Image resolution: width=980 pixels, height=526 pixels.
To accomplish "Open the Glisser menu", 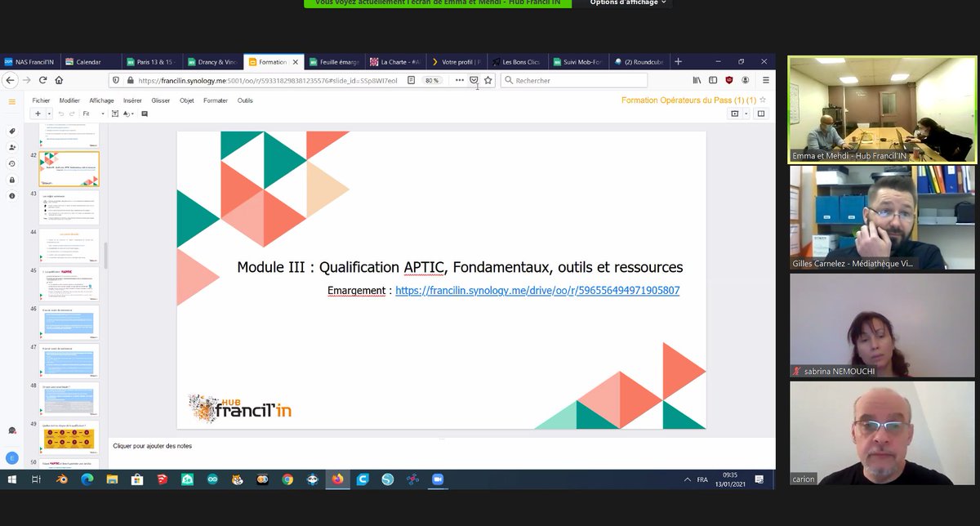I will point(161,100).
